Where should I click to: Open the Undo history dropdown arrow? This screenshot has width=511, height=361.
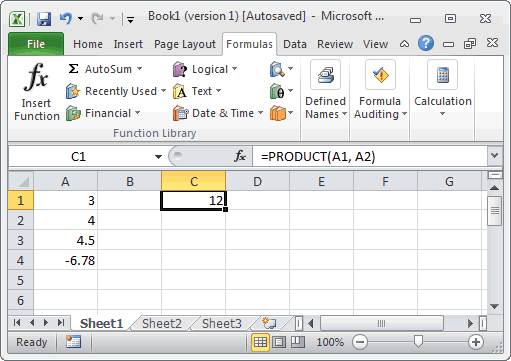click(x=80, y=19)
